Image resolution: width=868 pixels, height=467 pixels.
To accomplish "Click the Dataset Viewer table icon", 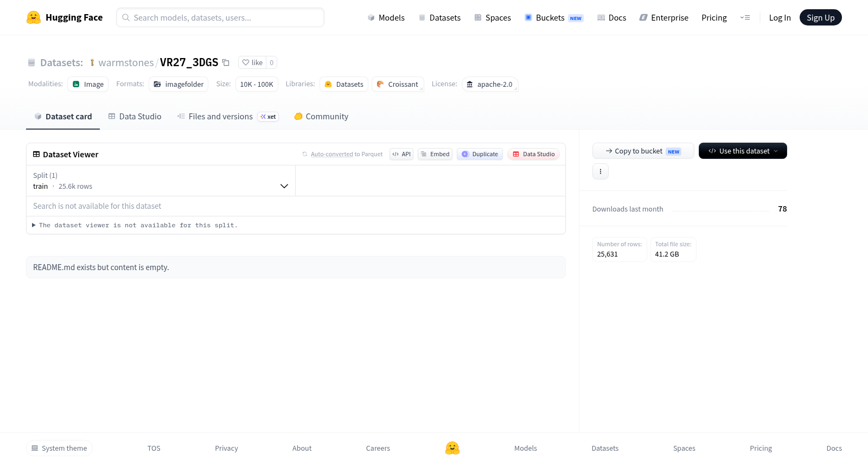I will (36, 154).
